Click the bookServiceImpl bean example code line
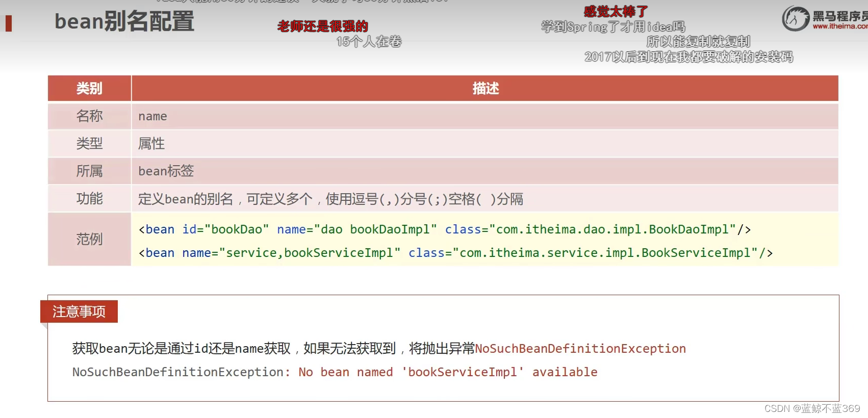The image size is (868, 418). point(455,253)
